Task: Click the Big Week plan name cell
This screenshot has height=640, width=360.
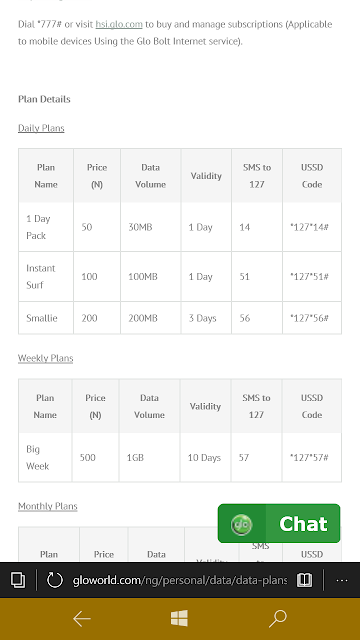Action: coord(45,458)
